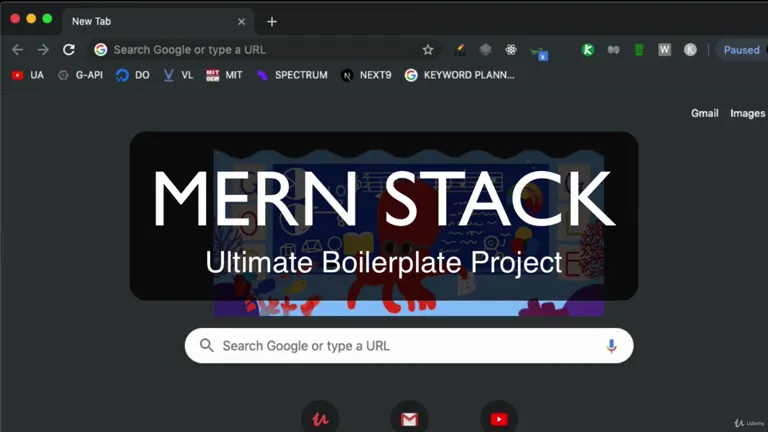The width and height of the screenshot is (768, 432).
Task: Open the gray glasses extension icon
Action: (613, 49)
